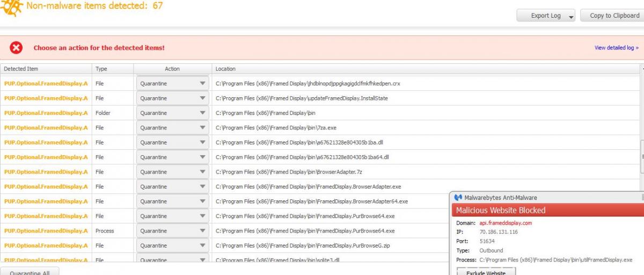Image resolution: width=644 pixels, height=275 pixels.
Task: Open Action dropdown for the jhdblnopdjppgkagigdclfmkfhkedpen.crx row
Action: point(173,84)
